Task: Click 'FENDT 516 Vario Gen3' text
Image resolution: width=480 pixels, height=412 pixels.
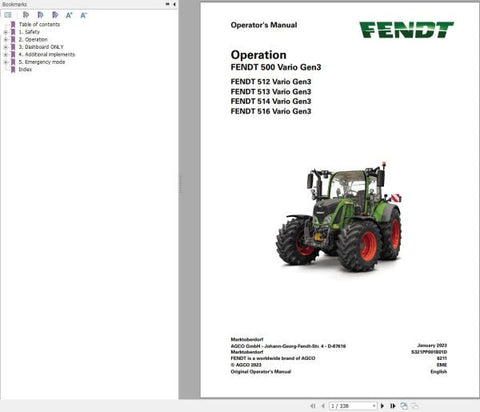Action: (x=271, y=111)
